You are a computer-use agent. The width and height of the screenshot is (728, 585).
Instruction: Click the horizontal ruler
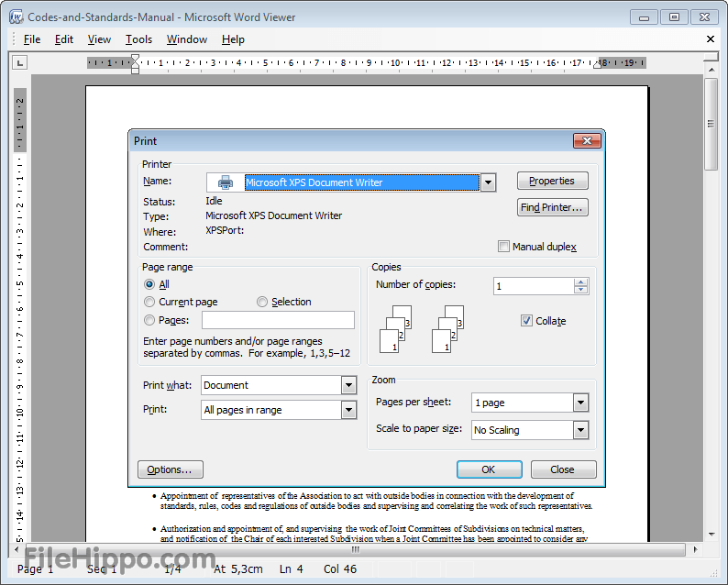tap(367, 62)
